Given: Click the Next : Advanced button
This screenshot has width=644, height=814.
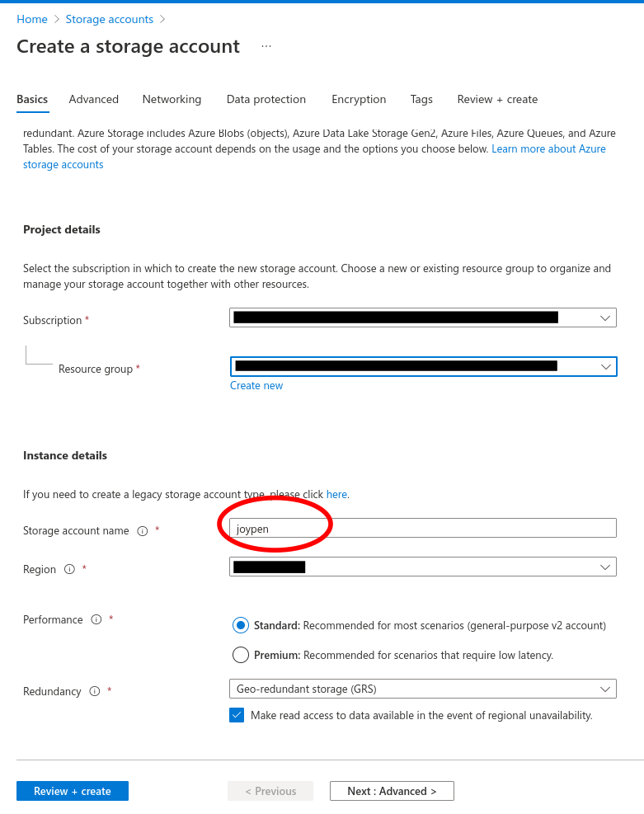Looking at the screenshot, I should coord(392,791).
